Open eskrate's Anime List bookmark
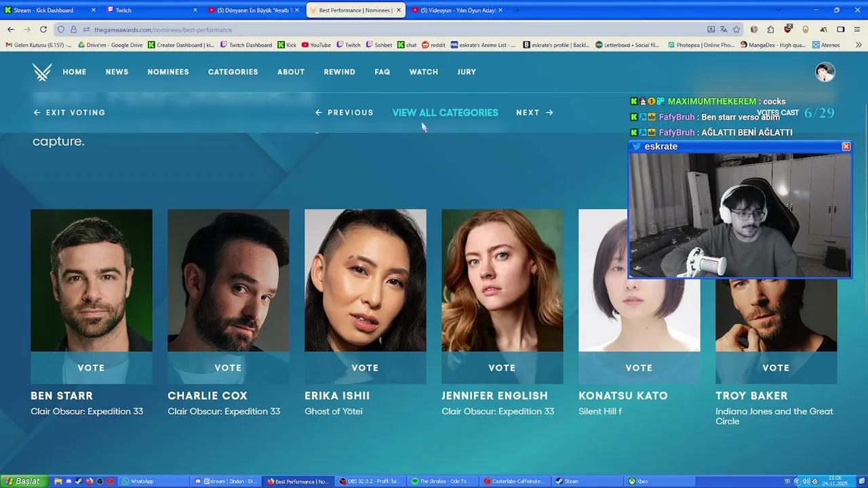868x488 pixels. tap(483, 45)
